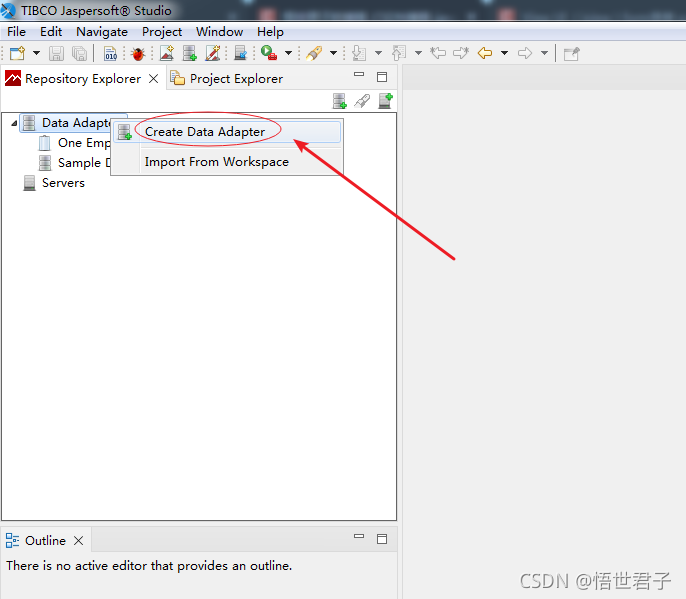Click the toolbar new data adapter icon

tap(189, 53)
